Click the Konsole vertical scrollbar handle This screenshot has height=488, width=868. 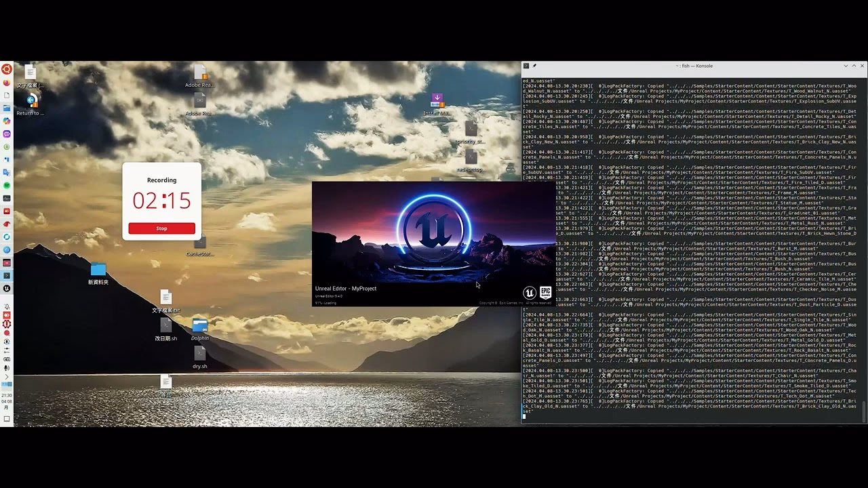(x=863, y=410)
